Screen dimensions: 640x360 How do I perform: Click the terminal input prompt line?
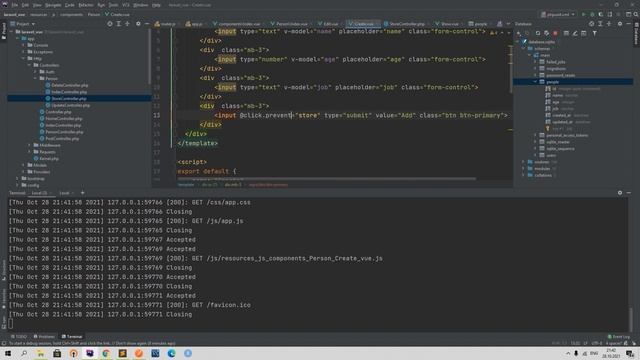318,324
